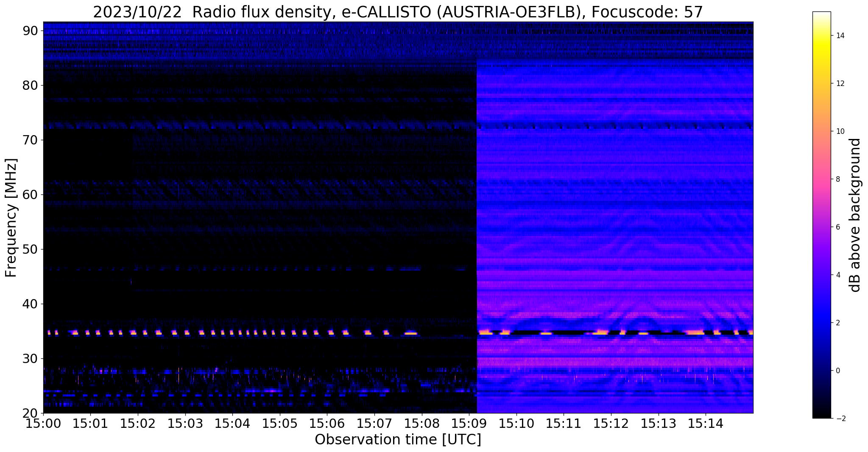The image size is (868, 452).
Task: Click the 15:13 time tick label
Action: (659, 423)
